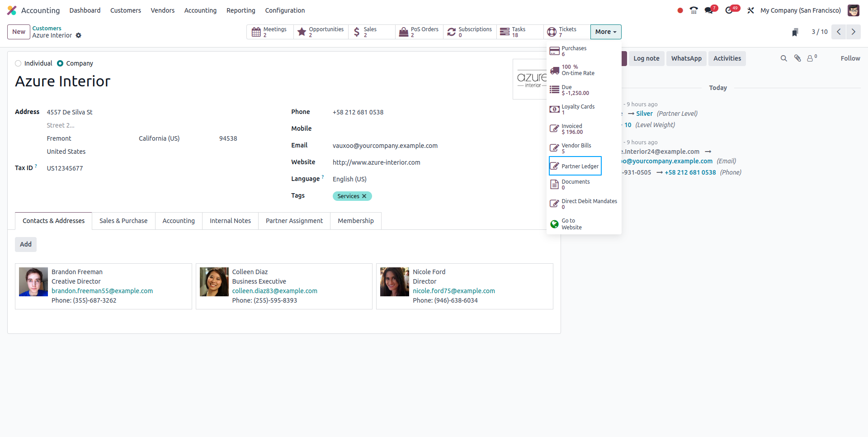Open Customers breadcrumb link
Viewport: 868px width, 437px height.
[47, 28]
